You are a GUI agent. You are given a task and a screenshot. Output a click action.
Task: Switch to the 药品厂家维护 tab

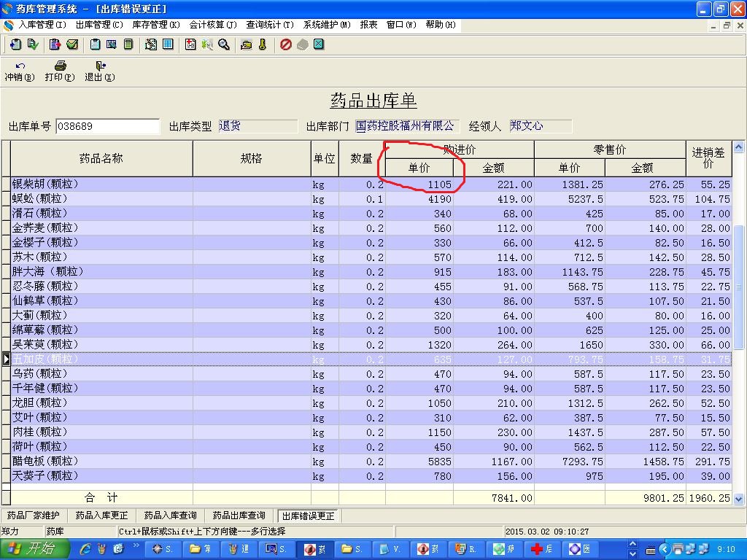pos(33,516)
